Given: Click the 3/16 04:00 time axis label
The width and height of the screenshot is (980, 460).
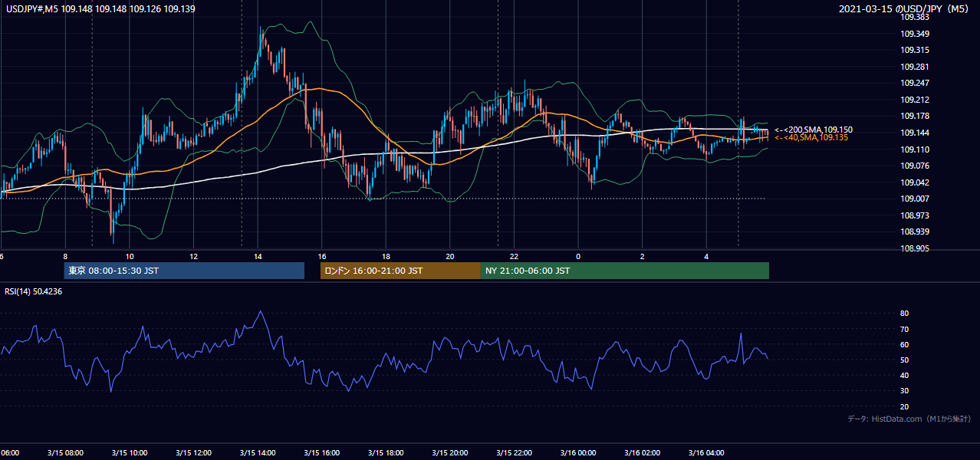Looking at the screenshot, I should coord(706,452).
